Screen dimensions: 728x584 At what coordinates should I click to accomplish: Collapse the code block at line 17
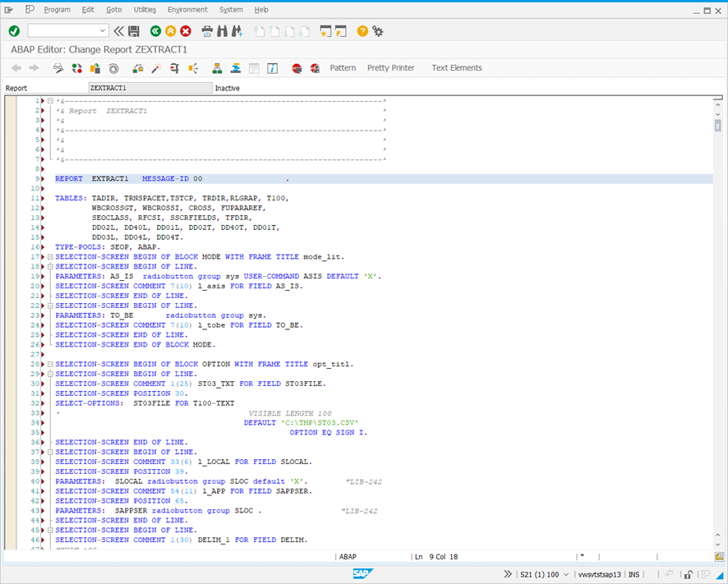tap(50, 256)
